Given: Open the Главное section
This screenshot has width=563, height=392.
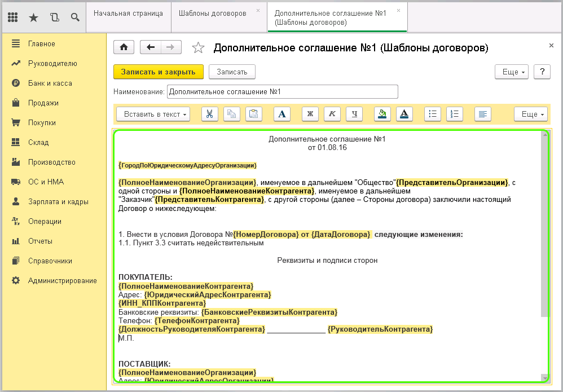Looking at the screenshot, I should pyautogui.click(x=54, y=44).
